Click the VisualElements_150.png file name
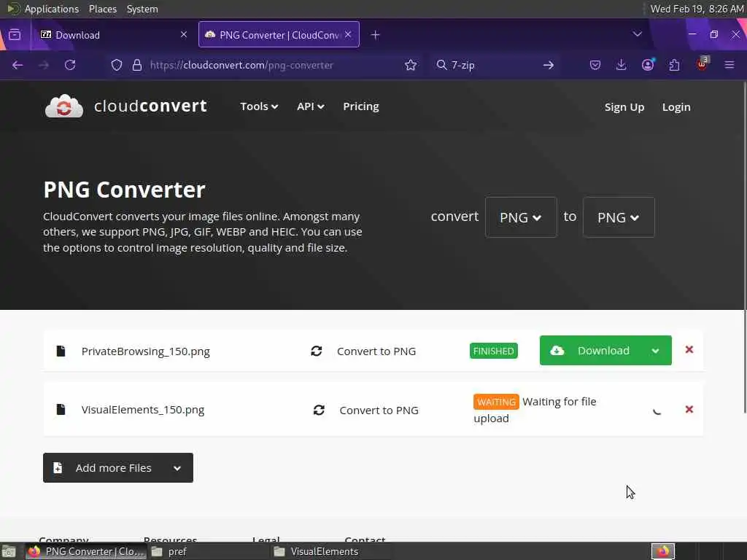The height and width of the screenshot is (560, 747). pos(143,410)
